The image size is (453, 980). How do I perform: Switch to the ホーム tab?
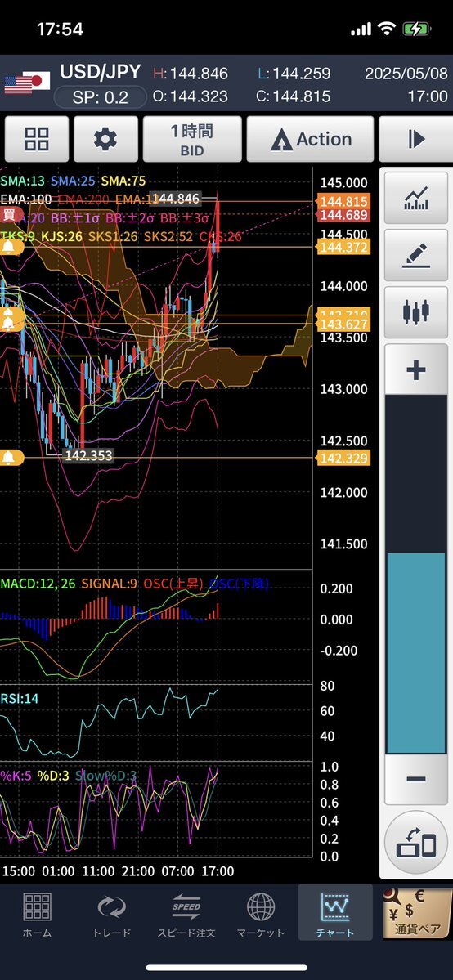37,915
